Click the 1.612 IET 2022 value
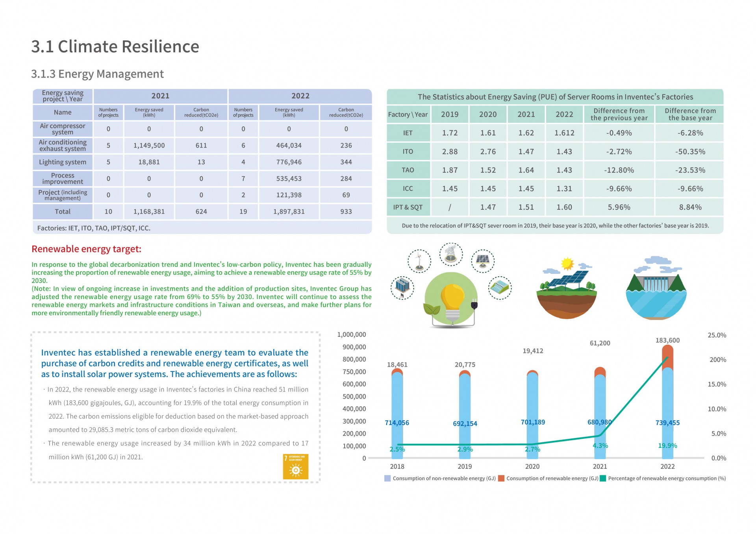Viewport: 756px width, 534px height. tap(564, 133)
